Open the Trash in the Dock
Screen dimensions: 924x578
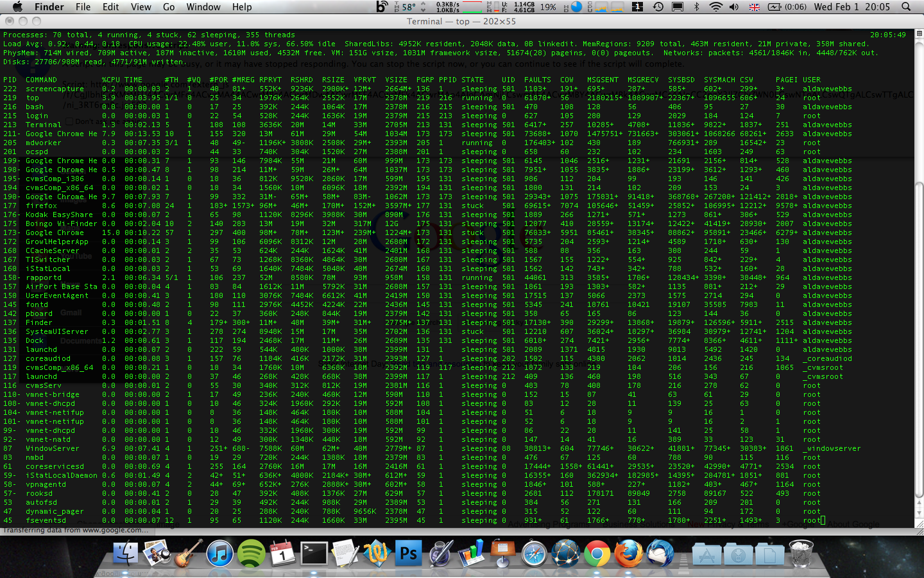coord(801,554)
